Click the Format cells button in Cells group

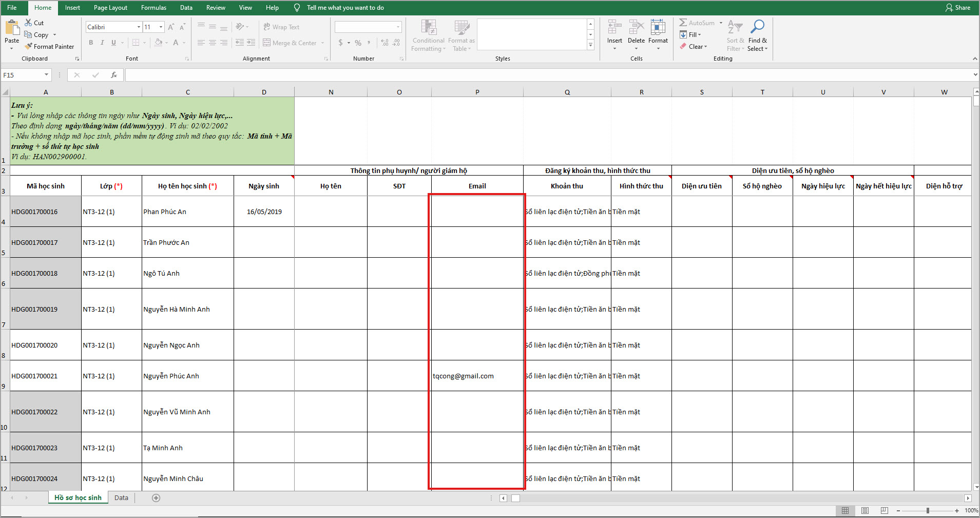point(658,35)
